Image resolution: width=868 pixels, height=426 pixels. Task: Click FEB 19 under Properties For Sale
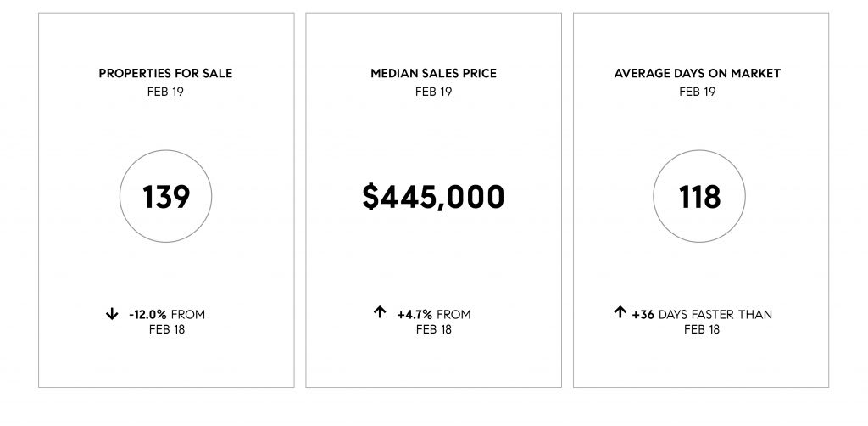pos(165,92)
